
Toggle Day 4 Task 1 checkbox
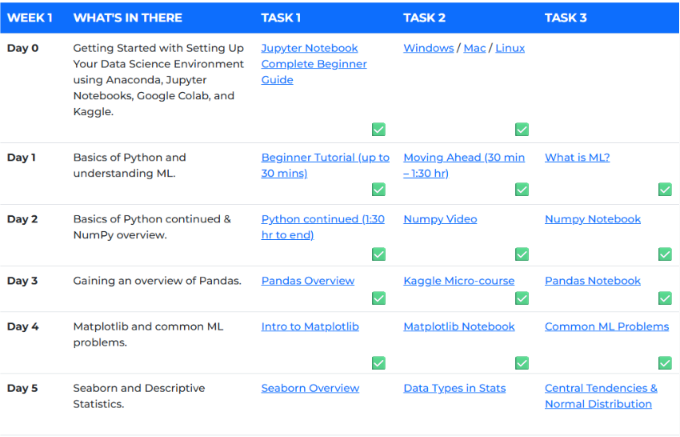[379, 363]
